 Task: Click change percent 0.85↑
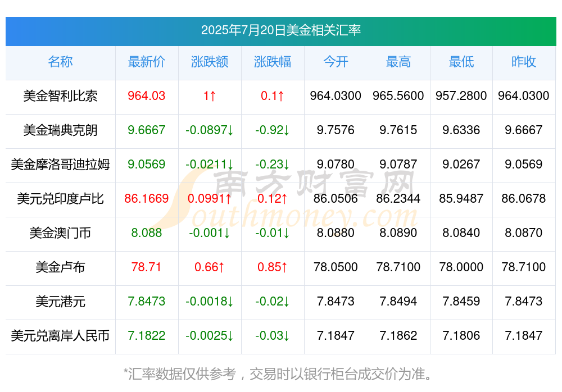273,267
